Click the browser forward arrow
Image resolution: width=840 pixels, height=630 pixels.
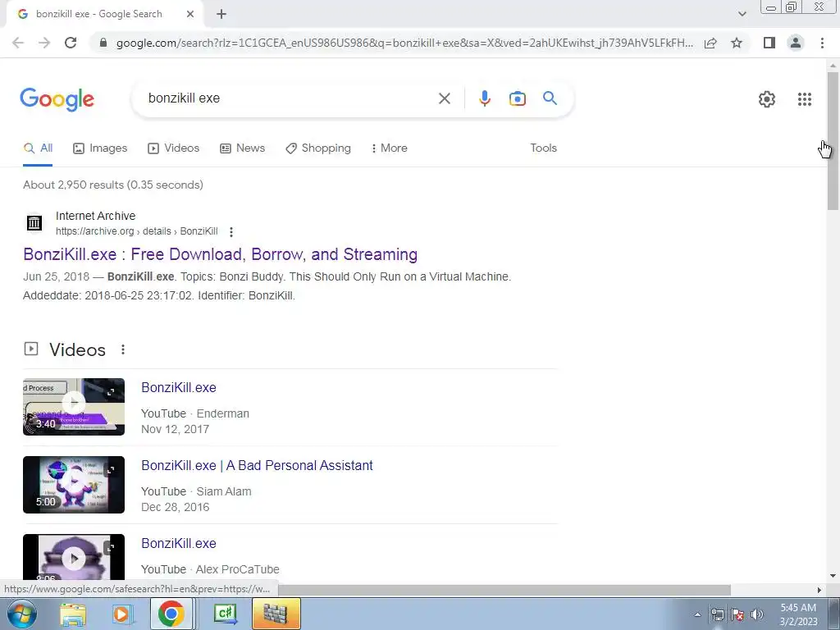44,43
